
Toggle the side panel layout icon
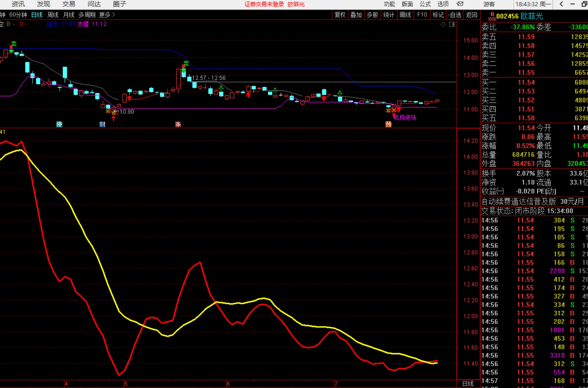click(x=452, y=24)
